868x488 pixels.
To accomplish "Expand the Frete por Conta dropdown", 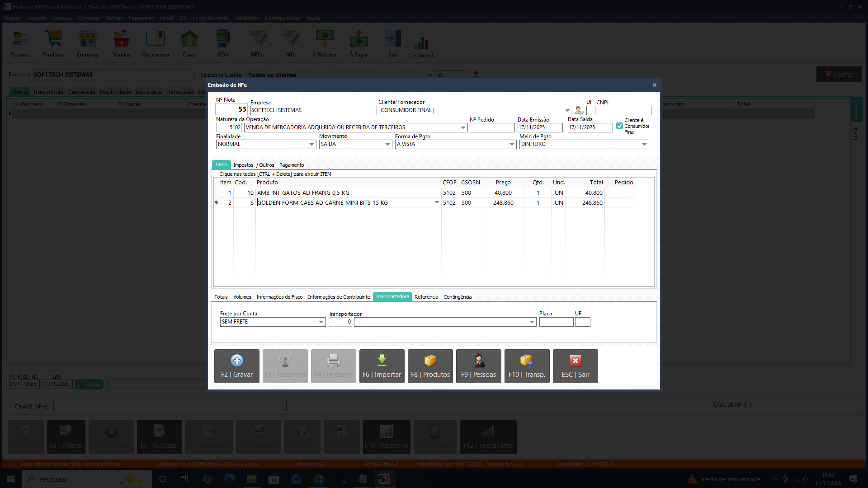I will click(321, 322).
